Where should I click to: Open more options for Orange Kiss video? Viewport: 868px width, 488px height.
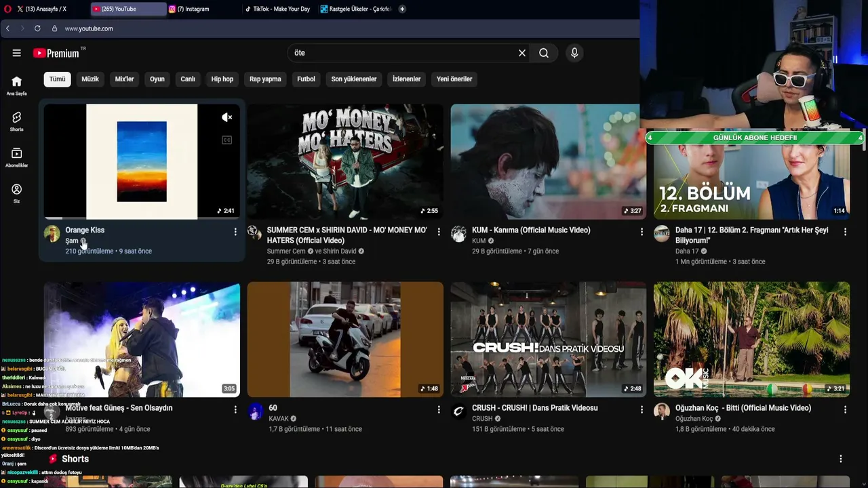[x=235, y=232]
